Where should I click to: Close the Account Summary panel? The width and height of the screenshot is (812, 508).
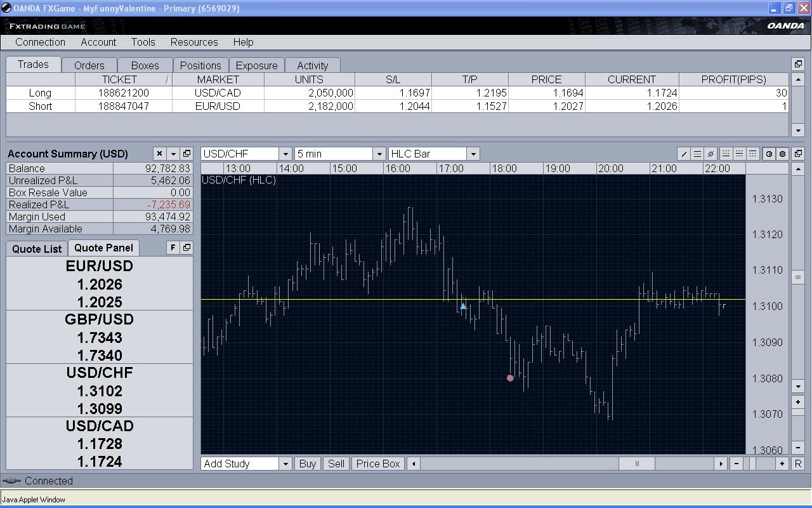(159, 154)
